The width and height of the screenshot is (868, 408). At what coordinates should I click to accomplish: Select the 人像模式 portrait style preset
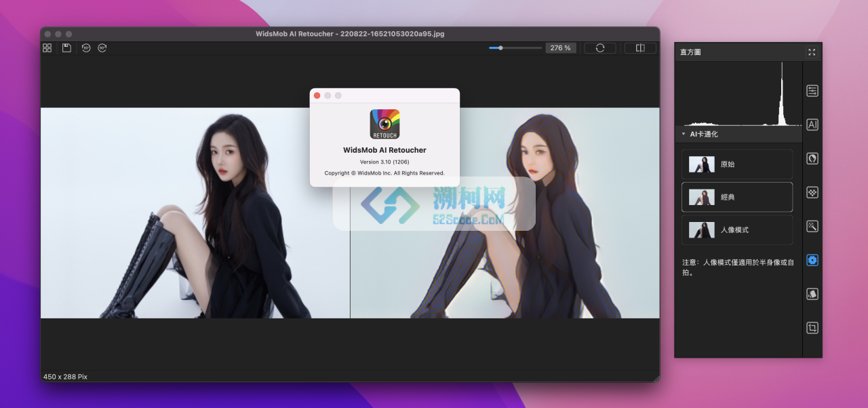tap(737, 230)
